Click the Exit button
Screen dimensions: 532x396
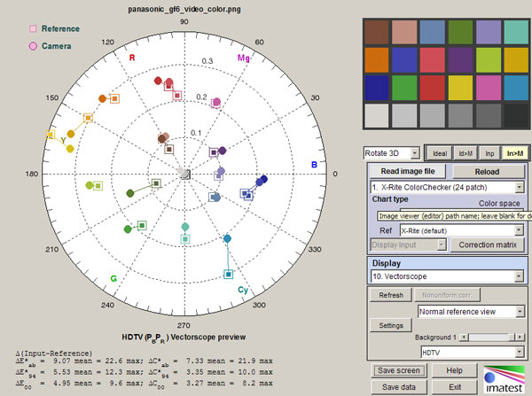tap(454, 387)
